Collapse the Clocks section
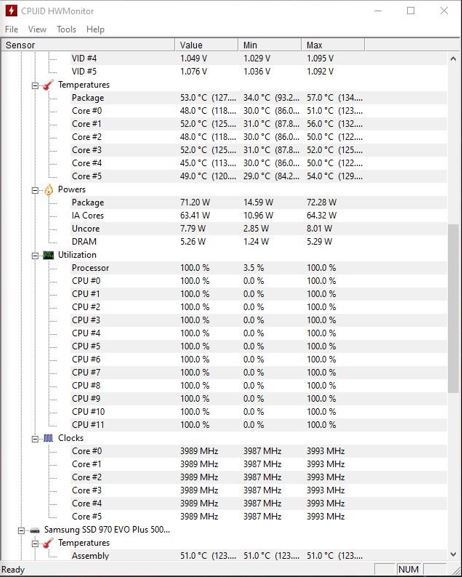 (35, 439)
